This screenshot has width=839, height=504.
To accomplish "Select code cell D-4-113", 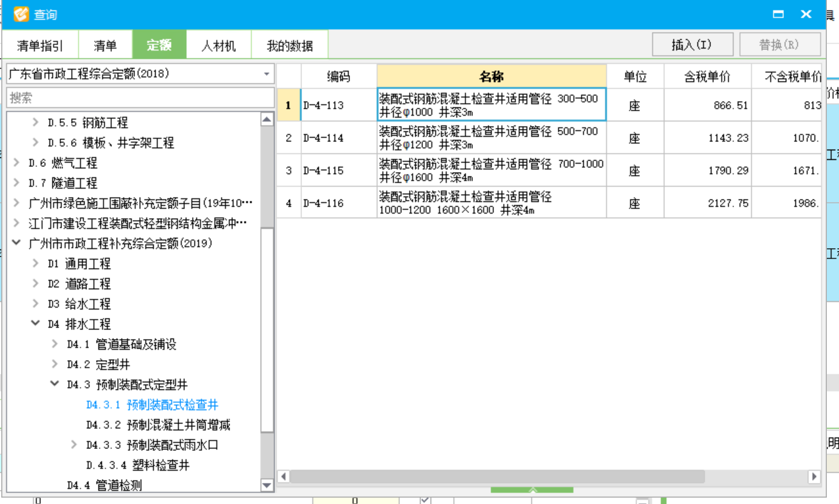I will pyautogui.click(x=339, y=106).
